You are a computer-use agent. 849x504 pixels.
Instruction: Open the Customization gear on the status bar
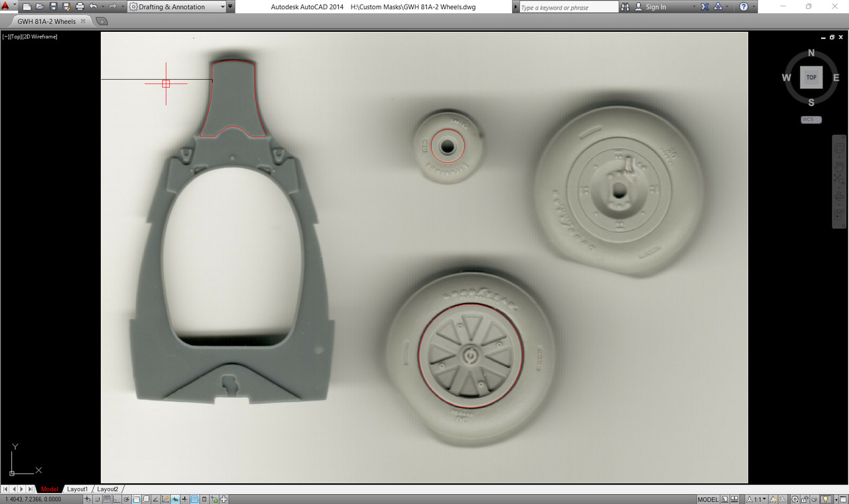click(x=795, y=499)
